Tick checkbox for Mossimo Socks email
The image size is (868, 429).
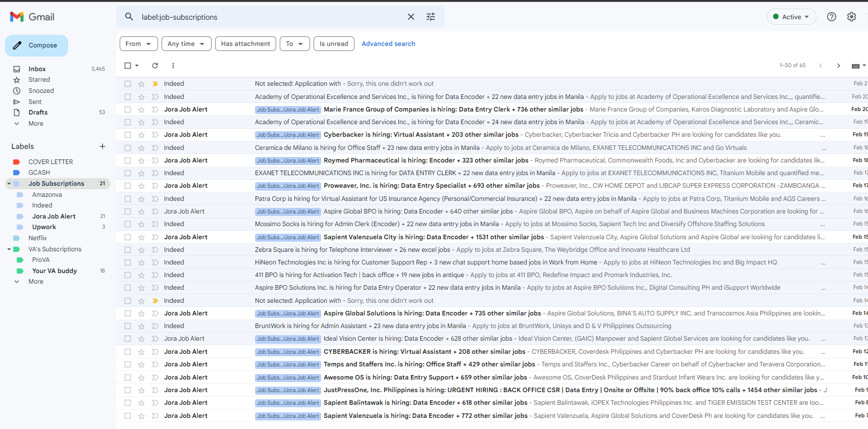[128, 224]
